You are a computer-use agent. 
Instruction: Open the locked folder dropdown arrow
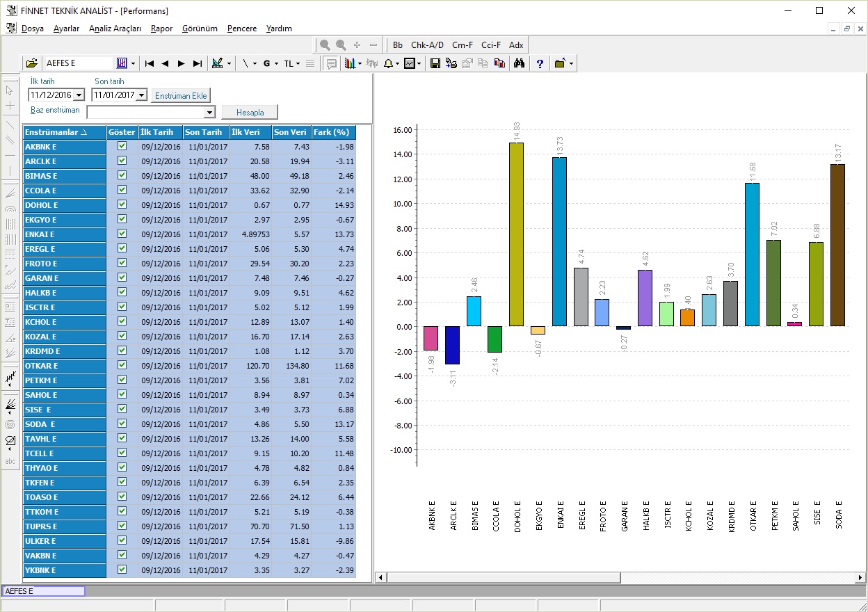(571, 63)
